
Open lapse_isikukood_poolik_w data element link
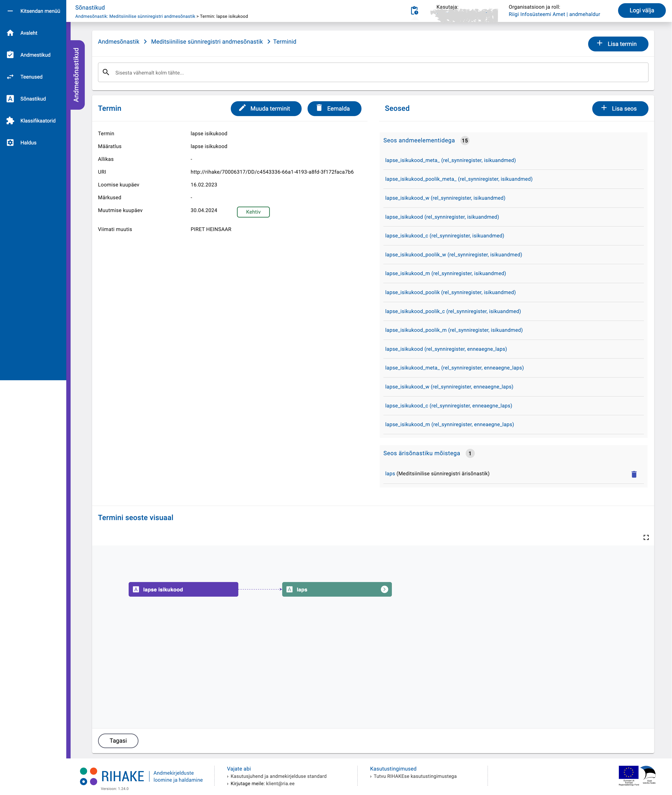point(453,255)
